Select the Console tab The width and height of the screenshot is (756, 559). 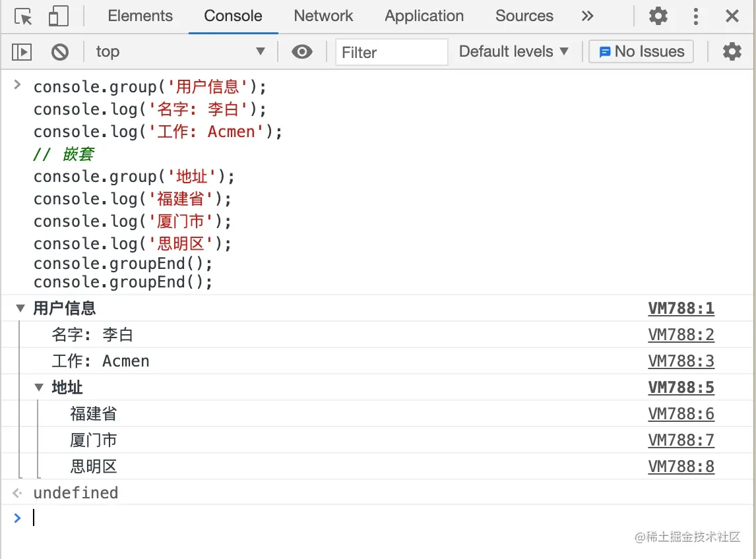(233, 16)
